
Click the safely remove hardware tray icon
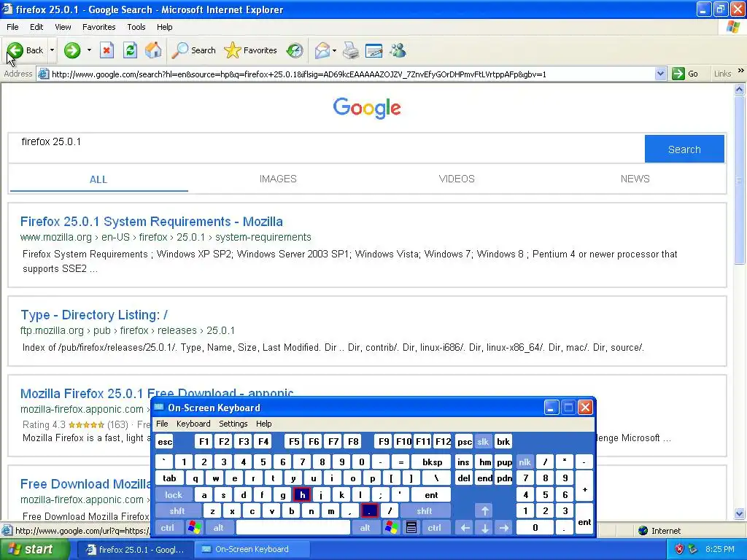[x=693, y=549]
